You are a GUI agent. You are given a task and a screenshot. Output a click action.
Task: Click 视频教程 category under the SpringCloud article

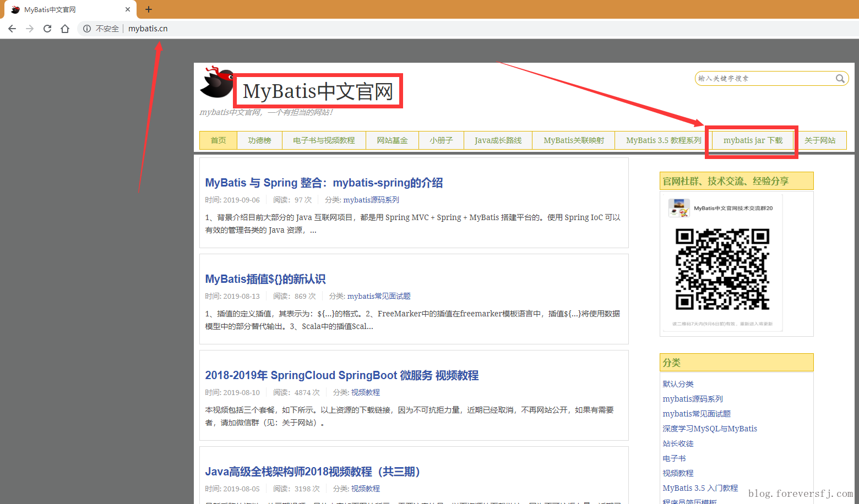pos(366,392)
